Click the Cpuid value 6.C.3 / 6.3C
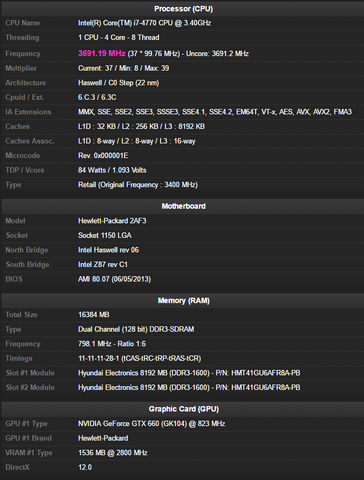 point(97,97)
